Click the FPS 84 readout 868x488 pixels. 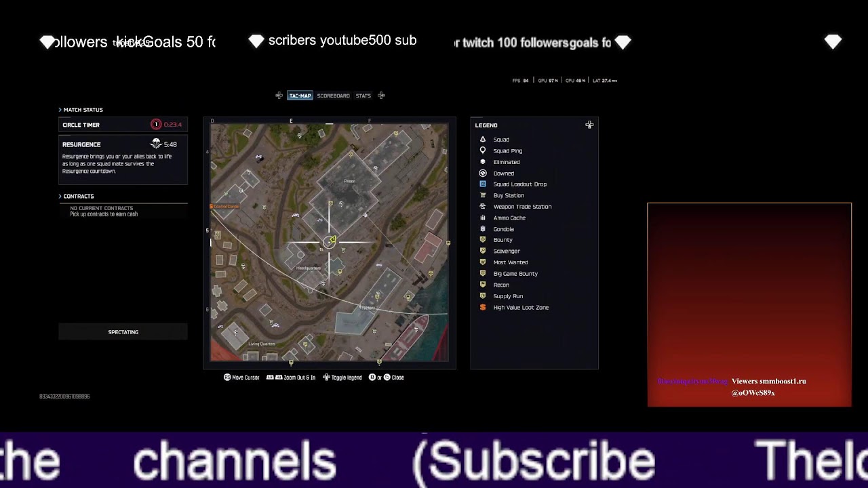[x=521, y=81]
